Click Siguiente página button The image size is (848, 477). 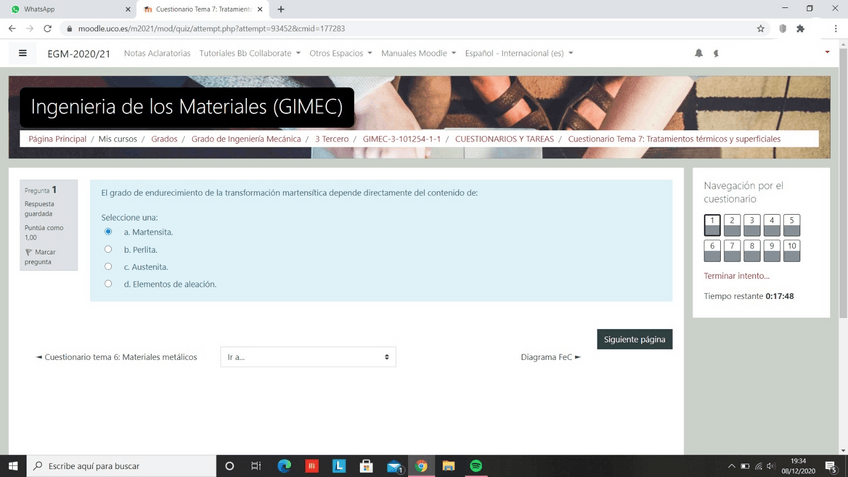[x=634, y=339]
